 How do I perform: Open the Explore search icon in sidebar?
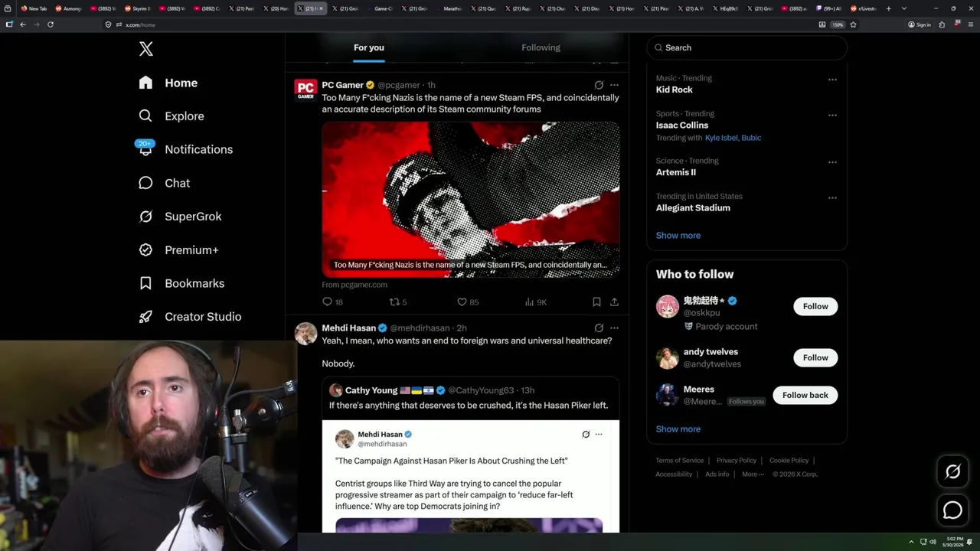(x=145, y=116)
